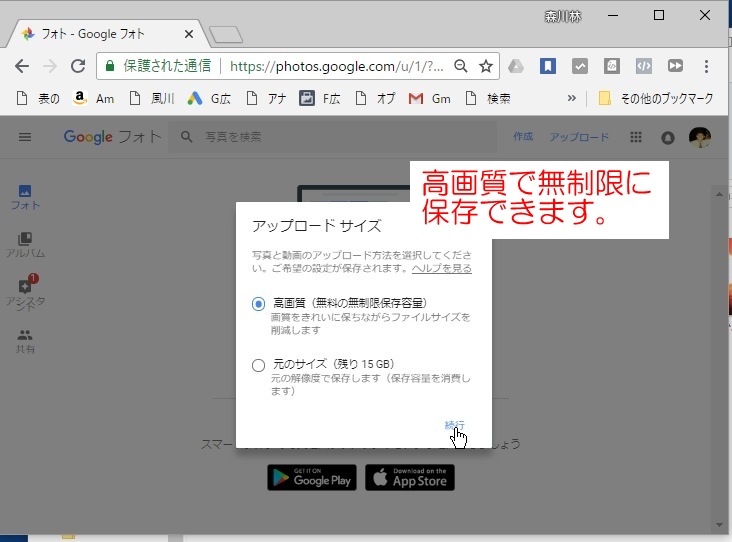Open Google apps grid

636,137
